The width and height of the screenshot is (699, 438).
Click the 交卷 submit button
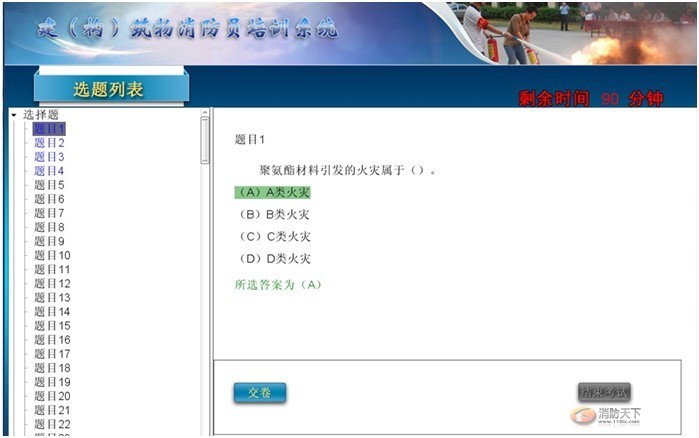click(x=260, y=393)
